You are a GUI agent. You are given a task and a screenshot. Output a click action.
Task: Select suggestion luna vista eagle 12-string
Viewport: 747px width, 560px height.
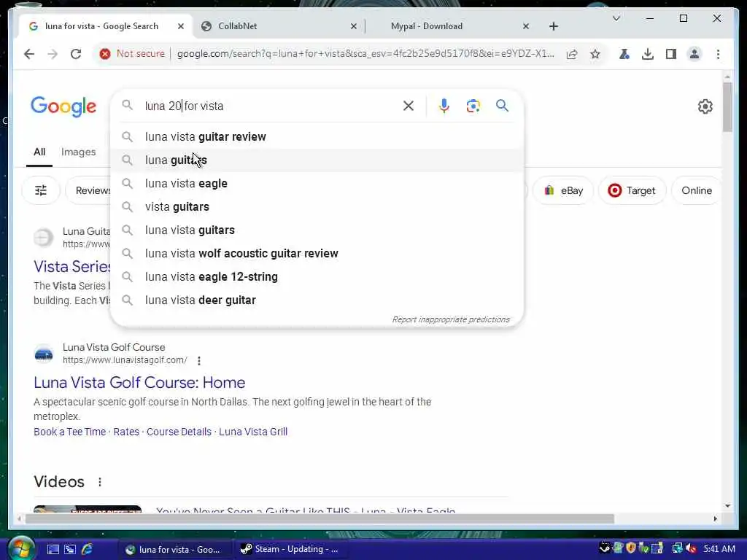317,276
